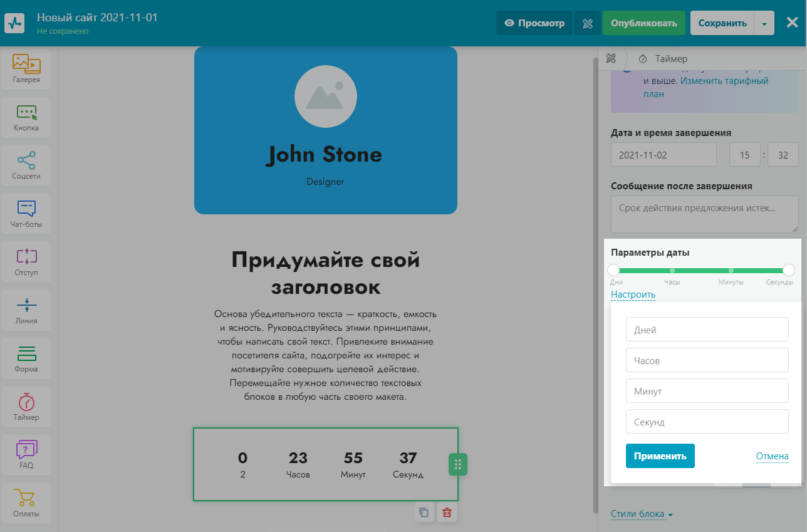Image resolution: width=807 pixels, height=532 pixels.
Task: Focus the Дней input field
Action: tap(707, 330)
